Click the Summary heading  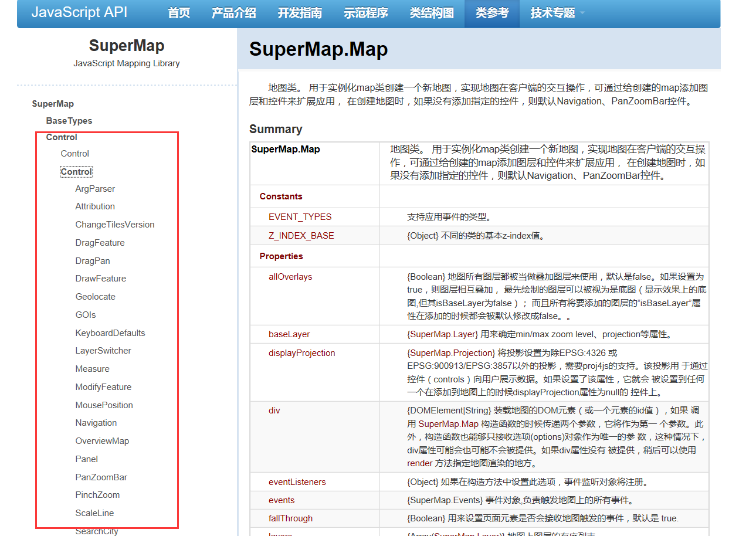click(276, 129)
